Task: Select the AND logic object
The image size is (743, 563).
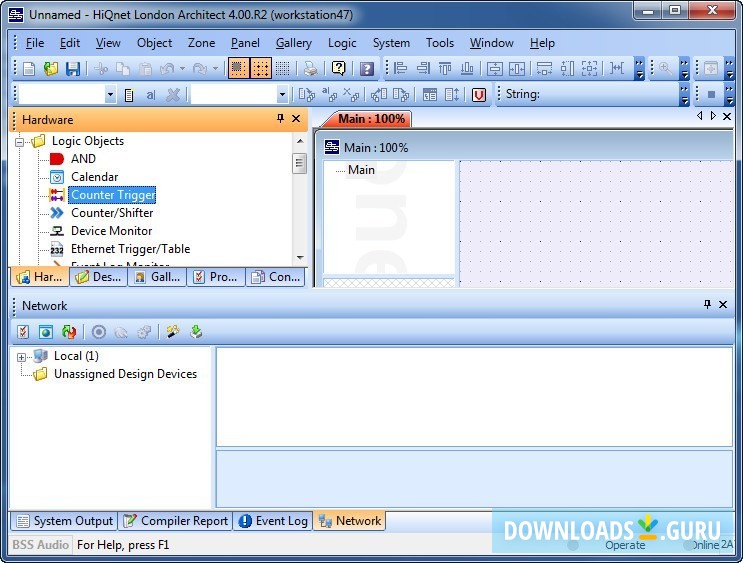Action: pyautogui.click(x=83, y=159)
